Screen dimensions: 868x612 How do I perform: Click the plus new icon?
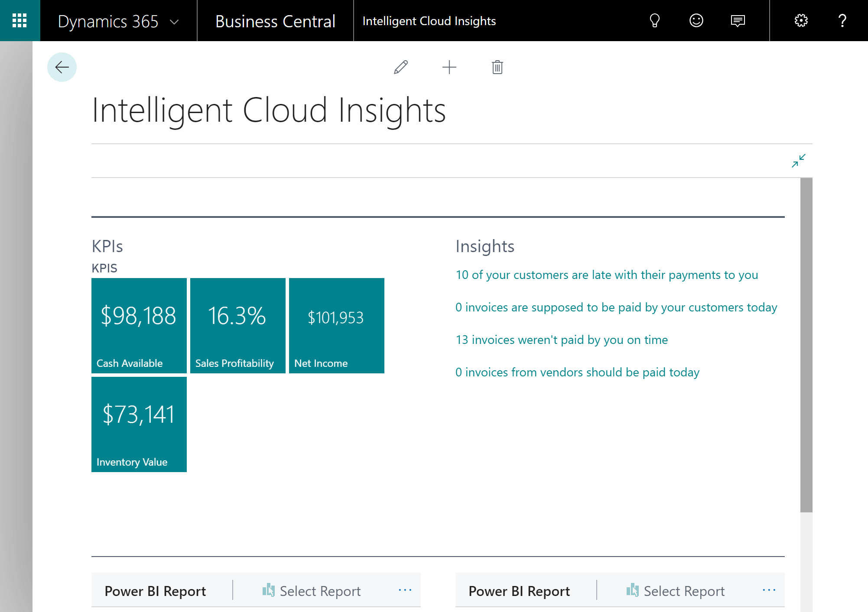[x=449, y=67]
